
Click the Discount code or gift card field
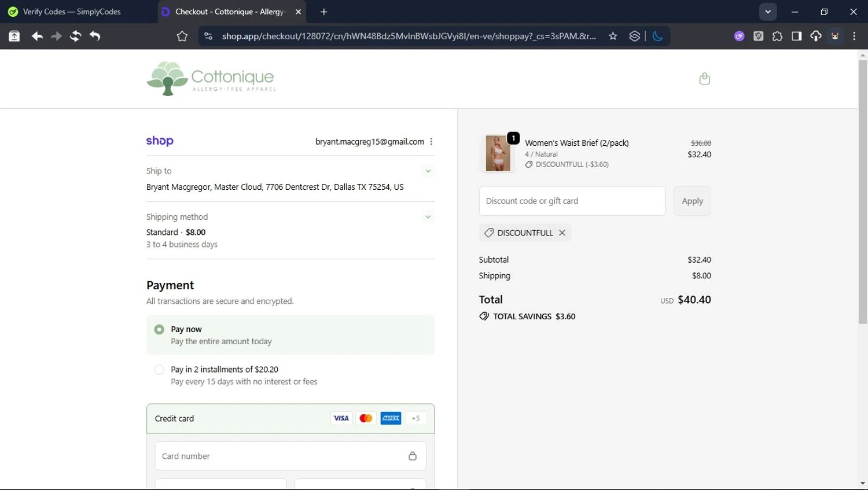pyautogui.click(x=572, y=201)
